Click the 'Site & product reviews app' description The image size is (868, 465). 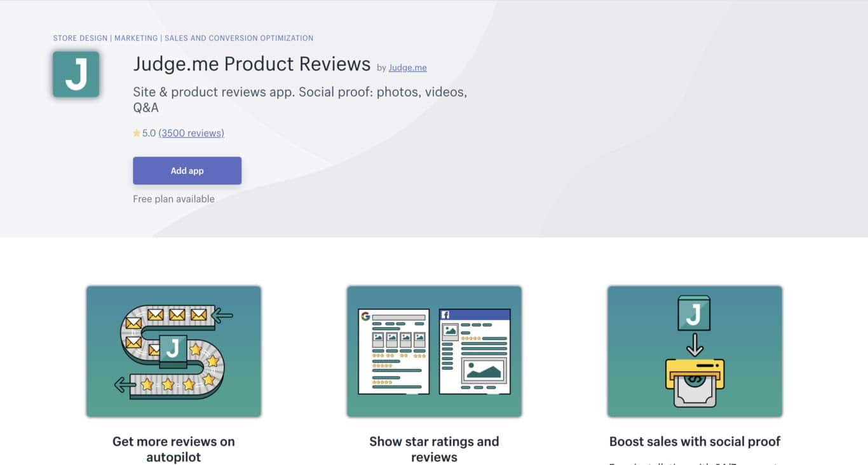tap(300, 100)
